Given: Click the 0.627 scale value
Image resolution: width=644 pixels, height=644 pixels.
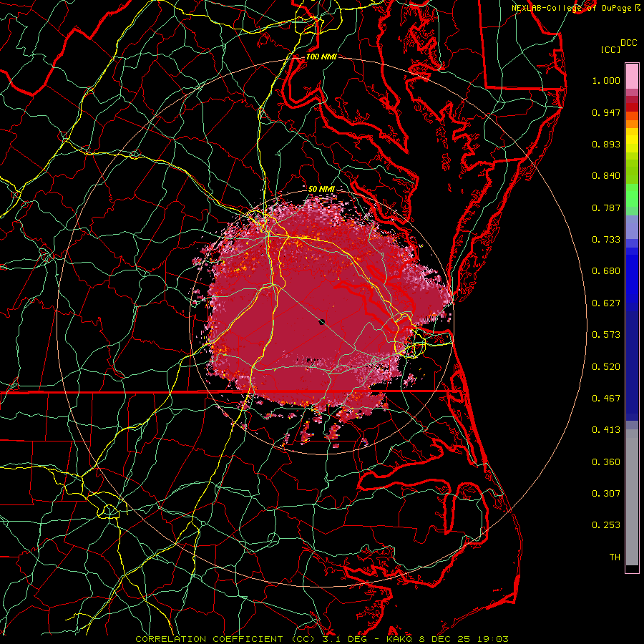Looking at the screenshot, I should coord(606,303).
